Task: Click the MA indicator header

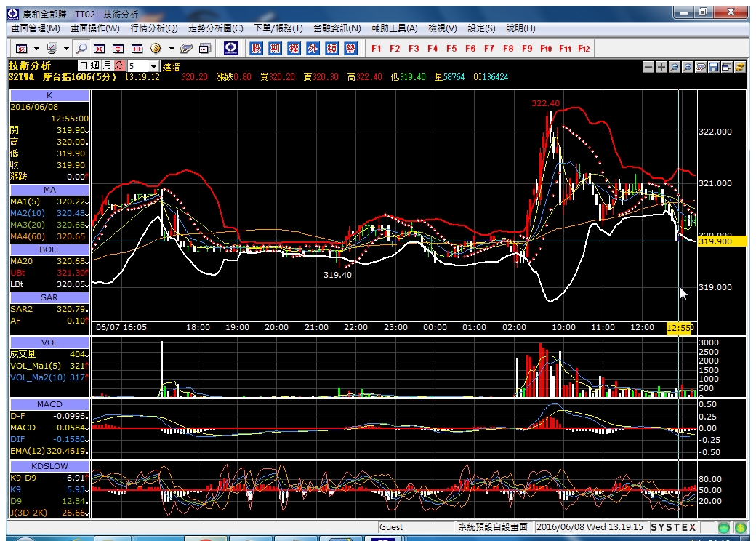Action: click(49, 190)
